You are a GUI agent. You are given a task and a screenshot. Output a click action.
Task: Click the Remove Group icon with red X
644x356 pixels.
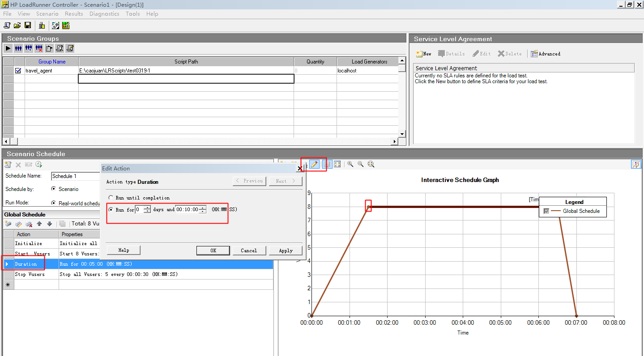click(39, 48)
